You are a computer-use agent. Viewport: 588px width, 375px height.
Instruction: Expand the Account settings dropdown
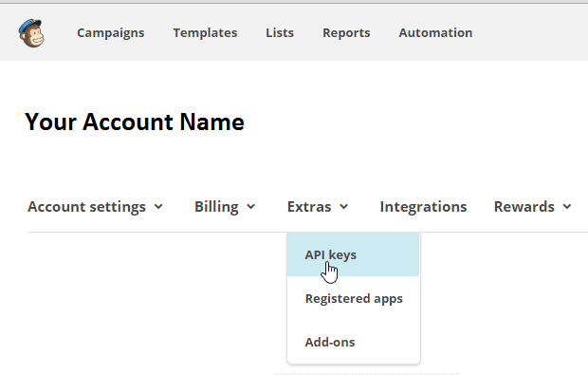pyautogui.click(x=95, y=207)
